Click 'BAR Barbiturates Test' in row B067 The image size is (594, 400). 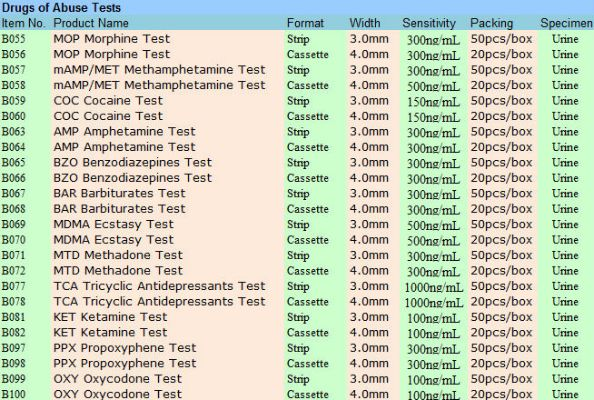(x=119, y=193)
